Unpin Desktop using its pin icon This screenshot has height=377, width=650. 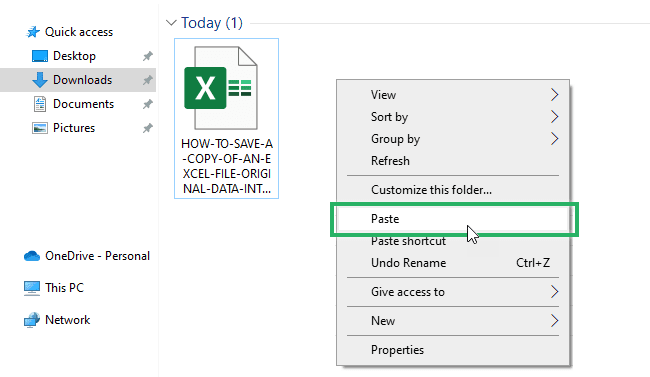coord(148,56)
